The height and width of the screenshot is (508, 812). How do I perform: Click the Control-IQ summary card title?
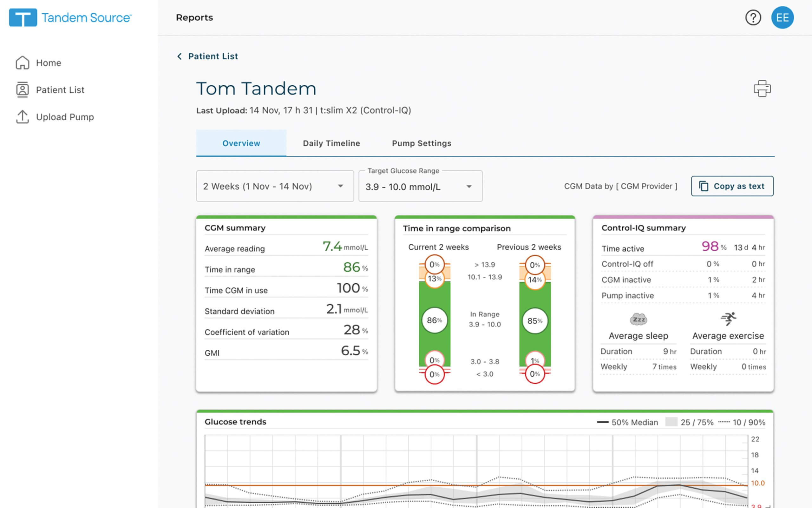(644, 228)
